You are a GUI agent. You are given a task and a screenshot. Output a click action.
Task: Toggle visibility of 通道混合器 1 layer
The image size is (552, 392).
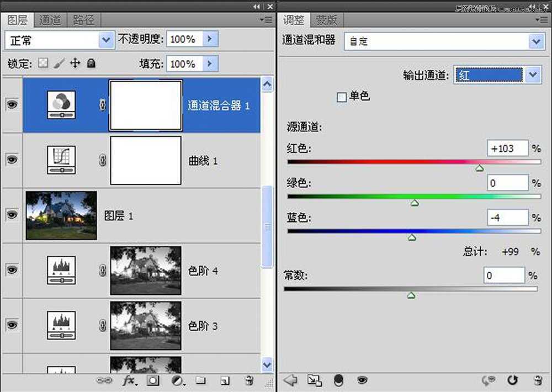coord(12,104)
